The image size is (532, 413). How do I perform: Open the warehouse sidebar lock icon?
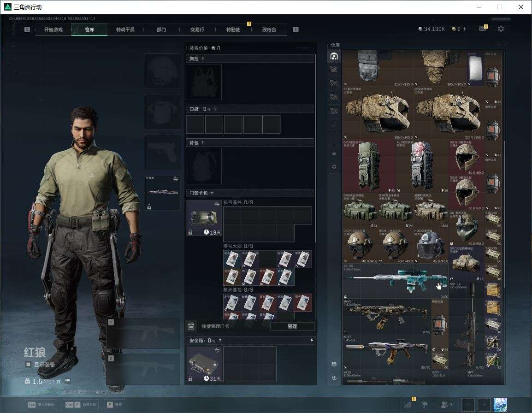pyautogui.click(x=334, y=153)
